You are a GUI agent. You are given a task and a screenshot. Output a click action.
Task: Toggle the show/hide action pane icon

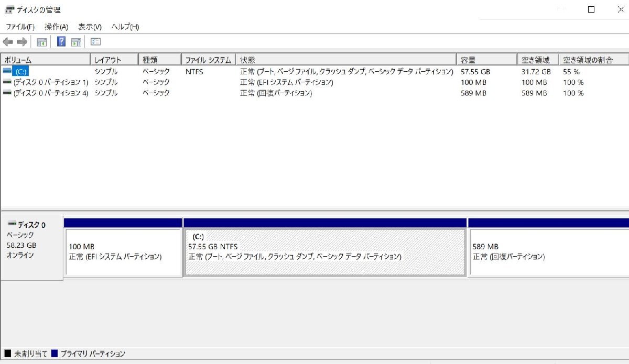(x=76, y=41)
